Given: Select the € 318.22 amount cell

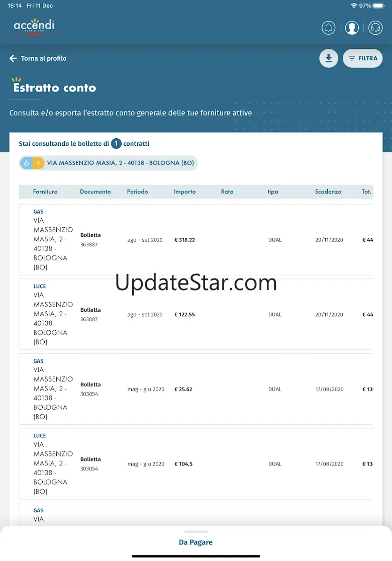Looking at the screenshot, I should [x=184, y=240].
